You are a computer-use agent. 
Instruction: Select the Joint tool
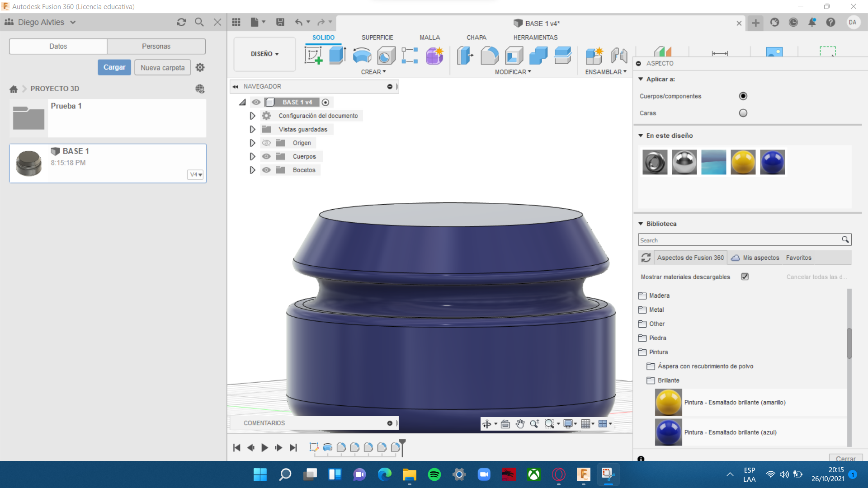[619, 56]
